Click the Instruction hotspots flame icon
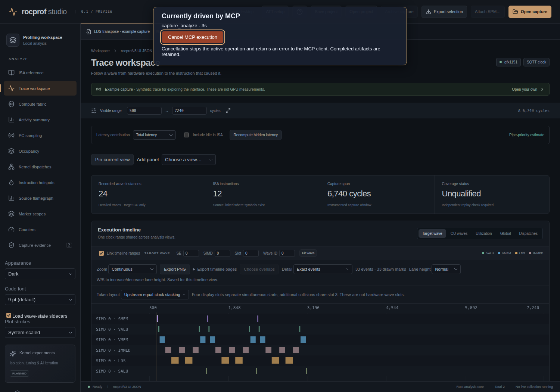Screen dimensions: 560x392 (x=12, y=183)
